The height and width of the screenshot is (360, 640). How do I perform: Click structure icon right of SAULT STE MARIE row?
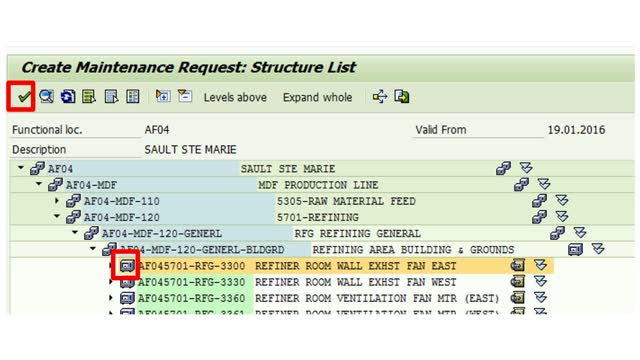click(503, 168)
